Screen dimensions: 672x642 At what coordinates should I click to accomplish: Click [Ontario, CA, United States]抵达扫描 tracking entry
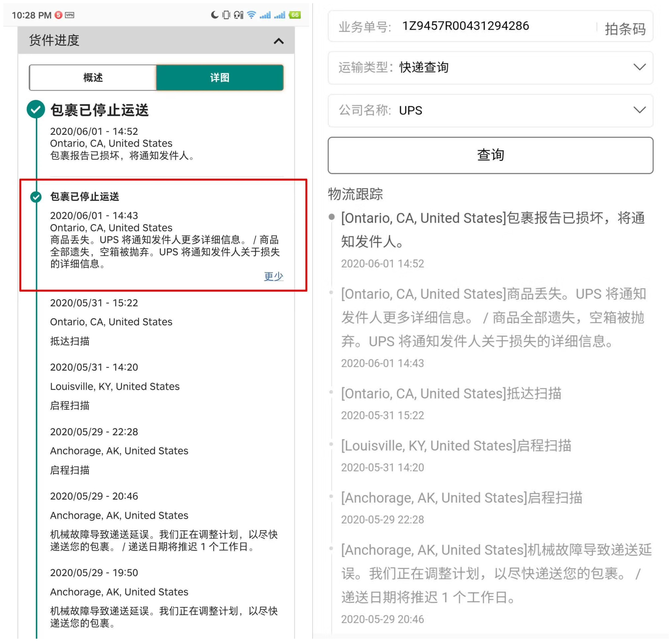(x=451, y=394)
